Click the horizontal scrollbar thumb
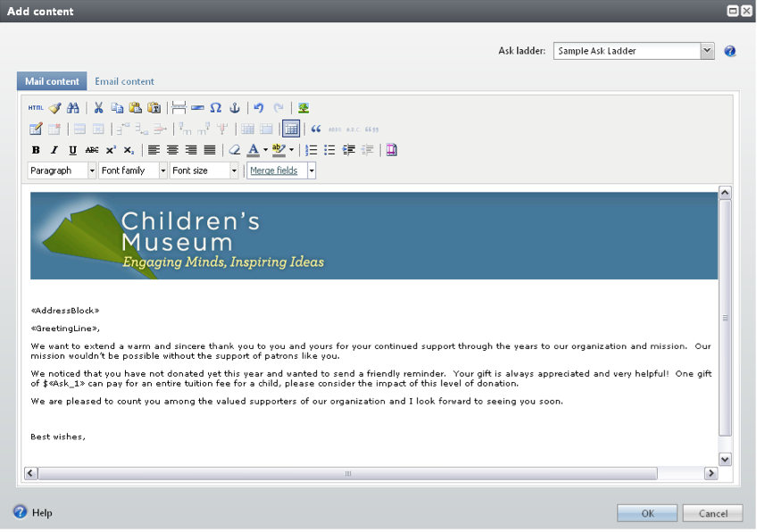The width and height of the screenshot is (757, 532). coord(347,474)
